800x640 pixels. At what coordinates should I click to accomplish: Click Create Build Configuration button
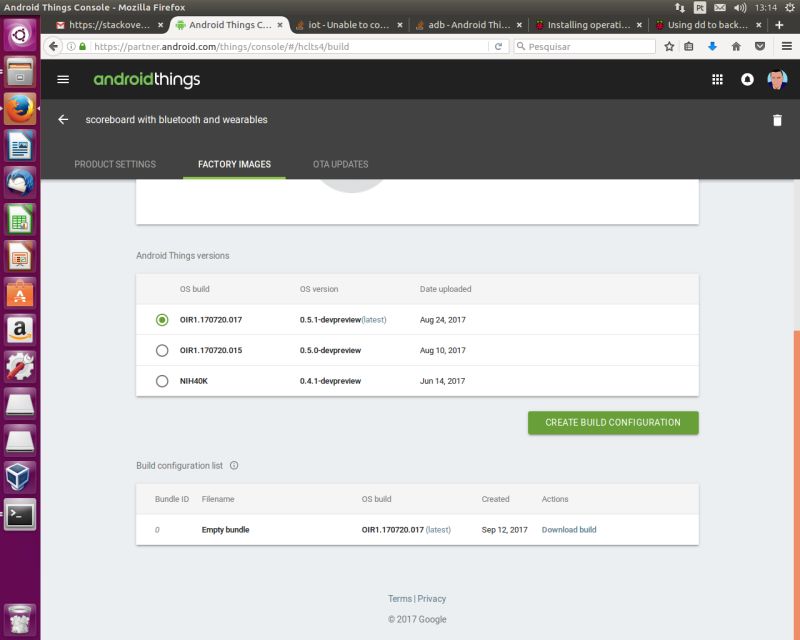[613, 423]
